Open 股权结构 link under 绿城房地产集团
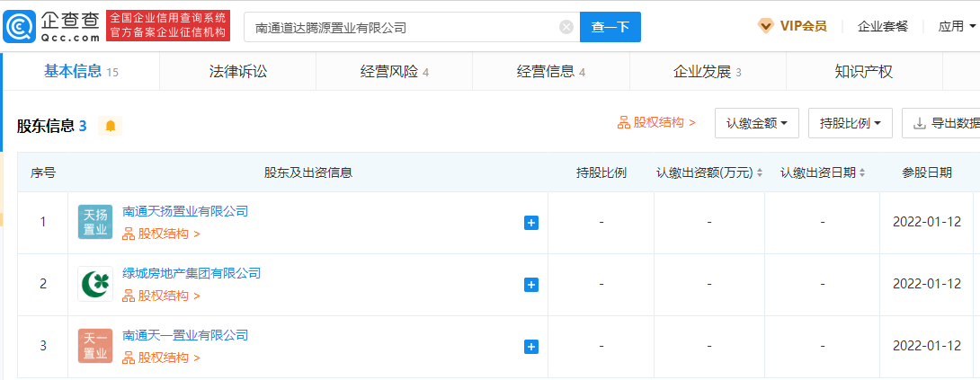Image resolution: width=980 pixels, height=380 pixels. point(161,296)
